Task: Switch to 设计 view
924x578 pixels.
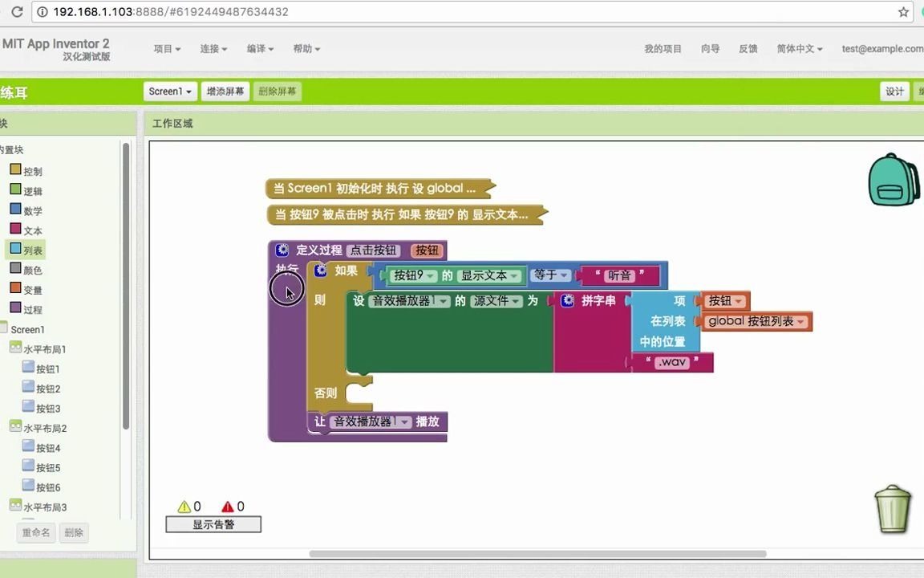Action: point(894,92)
